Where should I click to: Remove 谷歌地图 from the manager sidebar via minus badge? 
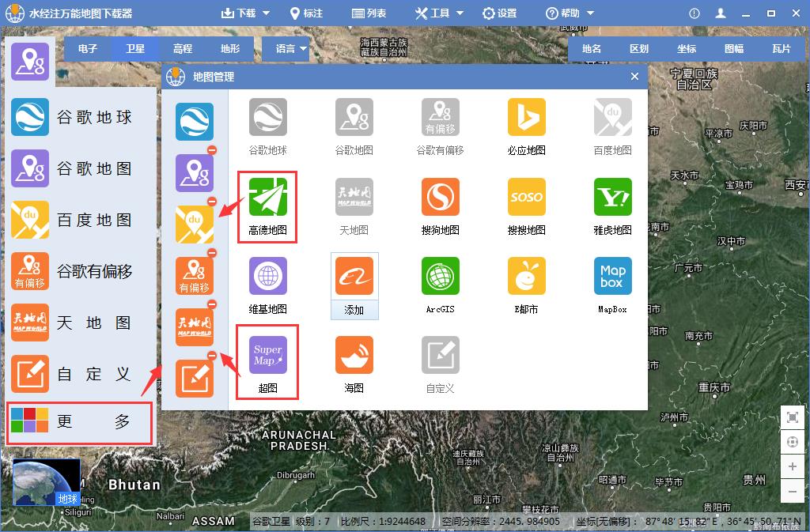coord(212,150)
